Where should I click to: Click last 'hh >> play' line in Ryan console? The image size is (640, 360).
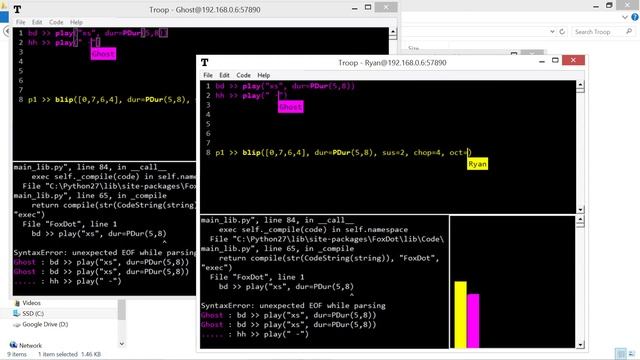(x=273, y=334)
